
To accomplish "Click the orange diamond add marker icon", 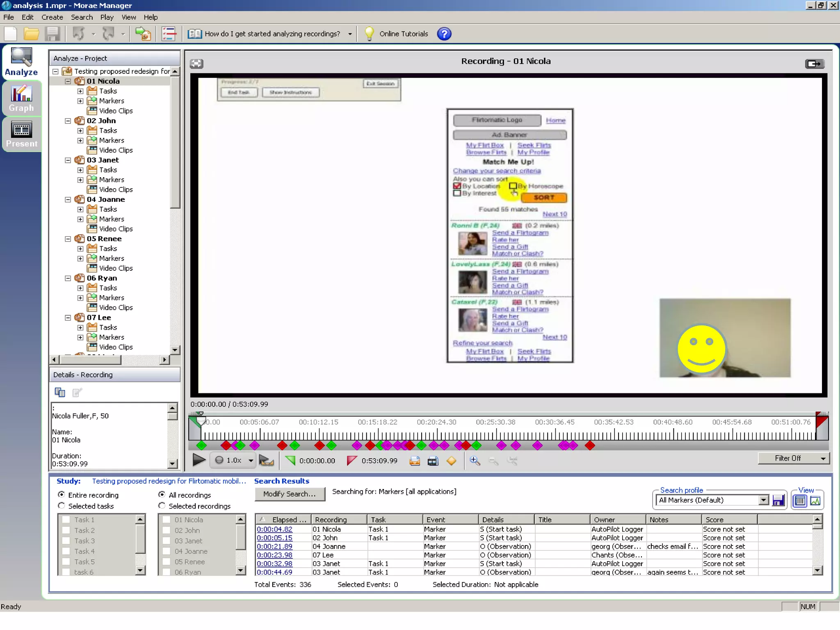I will 451,461.
